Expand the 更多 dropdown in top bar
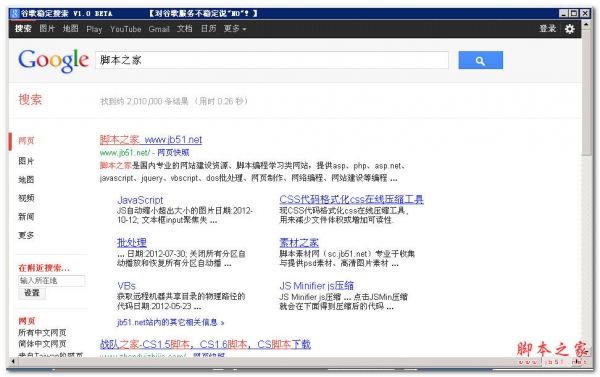Image resolution: width=600 pixels, height=377 pixels. [235, 29]
